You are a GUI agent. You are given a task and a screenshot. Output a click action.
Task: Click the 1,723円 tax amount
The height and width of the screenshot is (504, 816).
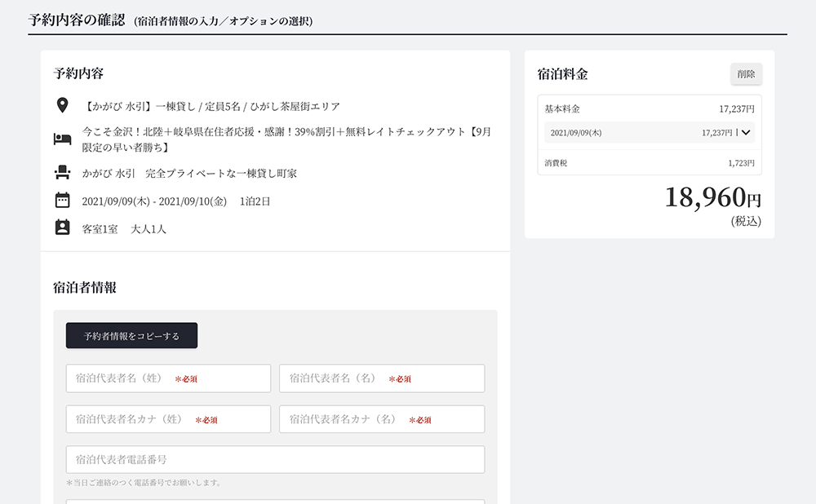741,163
